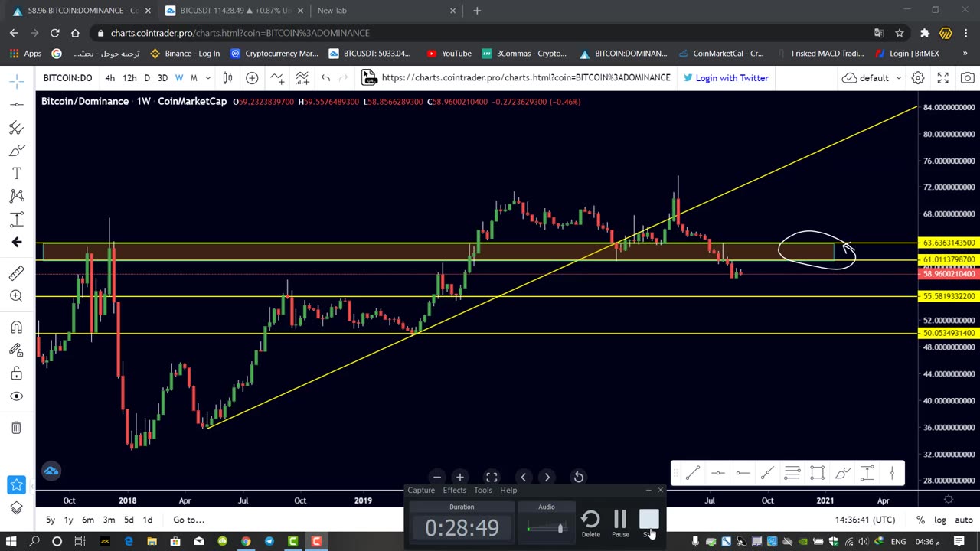Viewport: 980px width, 551px height.
Task: Open the default layout dropdown
Action: coord(871,78)
